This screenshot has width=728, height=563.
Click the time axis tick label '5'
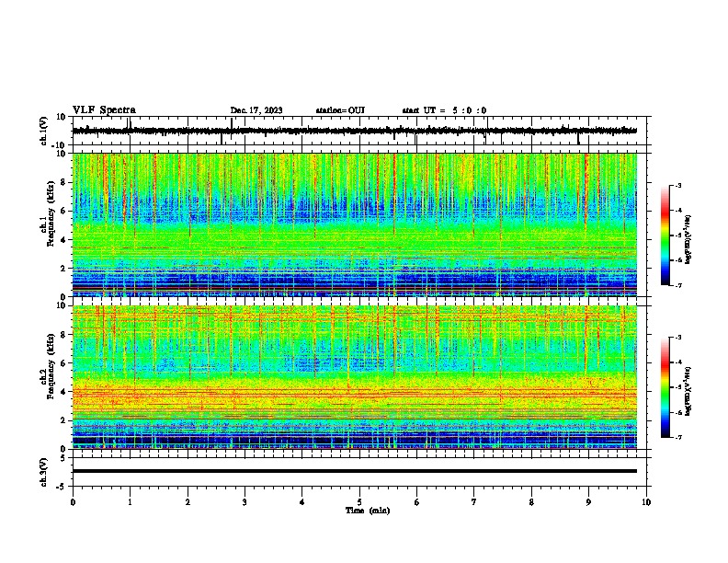pos(359,502)
